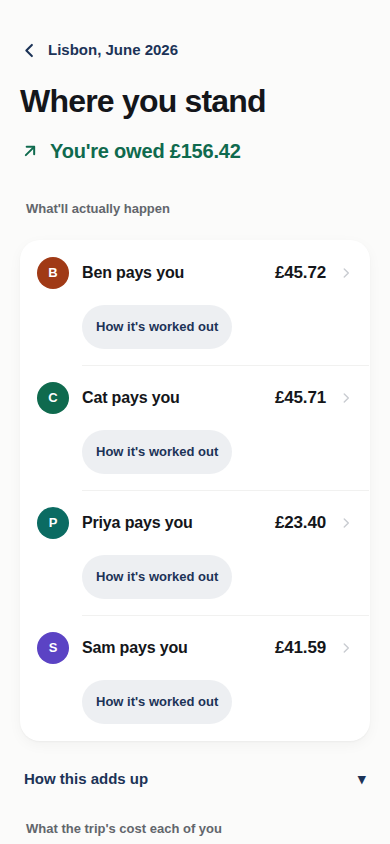This screenshot has width=390, height=844.
Task: Click the How this adds up triangle
Action: pyautogui.click(x=362, y=779)
